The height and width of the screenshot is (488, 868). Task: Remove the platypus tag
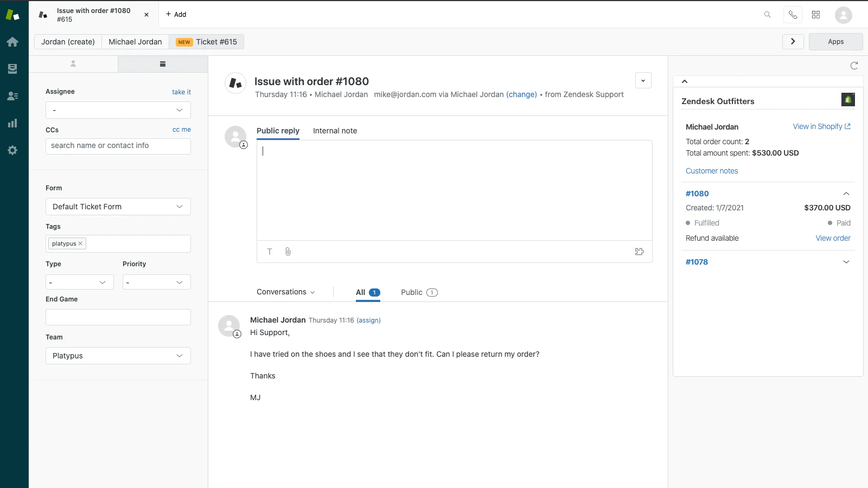click(80, 243)
